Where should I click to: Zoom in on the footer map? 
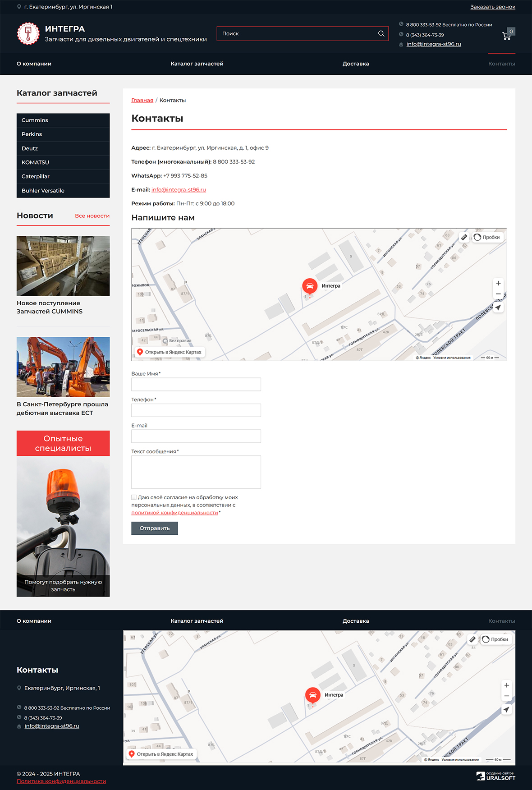[x=506, y=685]
